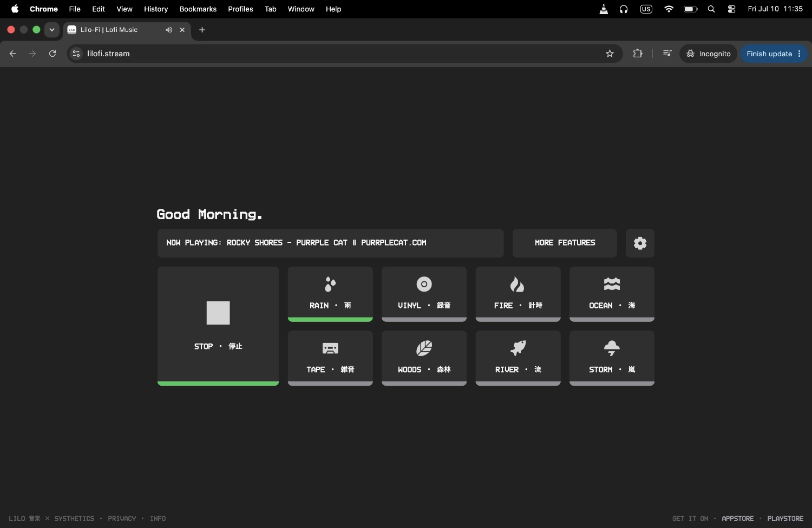
Task: Open a new browser tab
Action: click(202, 30)
